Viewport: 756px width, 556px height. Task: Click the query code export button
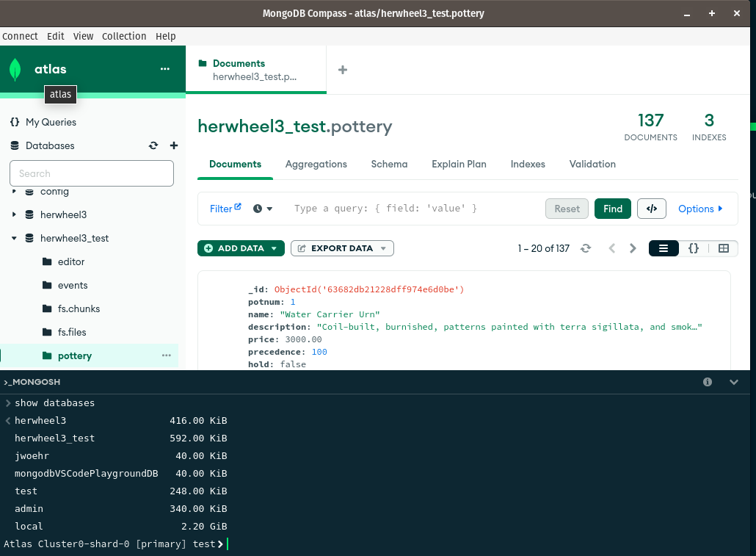[x=651, y=209]
